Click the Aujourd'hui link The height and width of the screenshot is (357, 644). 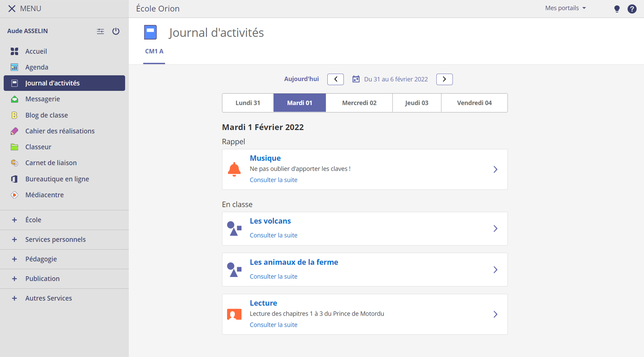coord(301,79)
